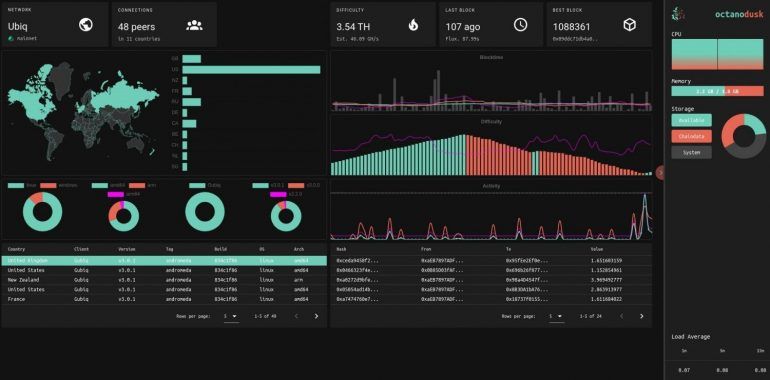Click the Best Block number 1088361
The image size is (770, 380).
572,27
